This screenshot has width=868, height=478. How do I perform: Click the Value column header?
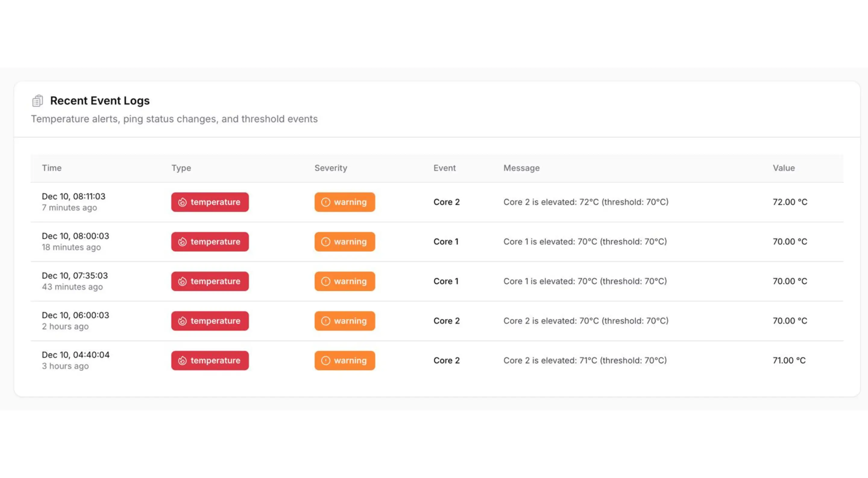783,168
